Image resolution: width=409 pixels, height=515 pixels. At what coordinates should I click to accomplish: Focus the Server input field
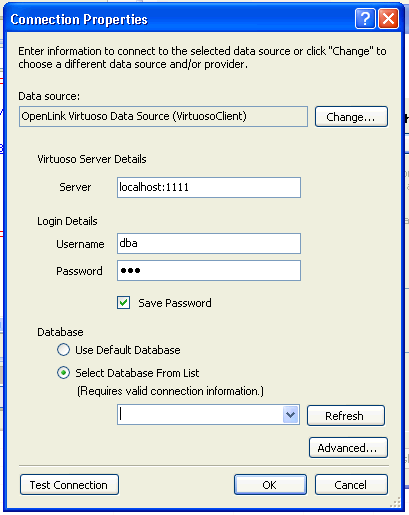209,187
